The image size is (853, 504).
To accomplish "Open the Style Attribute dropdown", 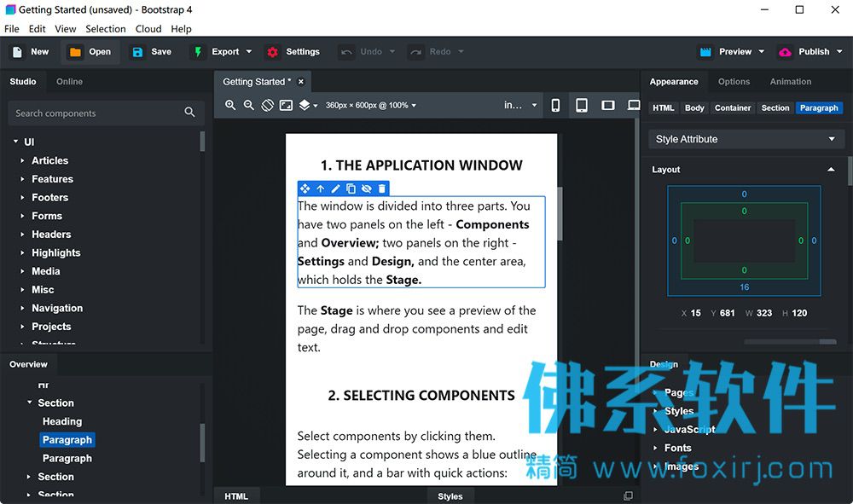I will pyautogui.click(x=746, y=139).
